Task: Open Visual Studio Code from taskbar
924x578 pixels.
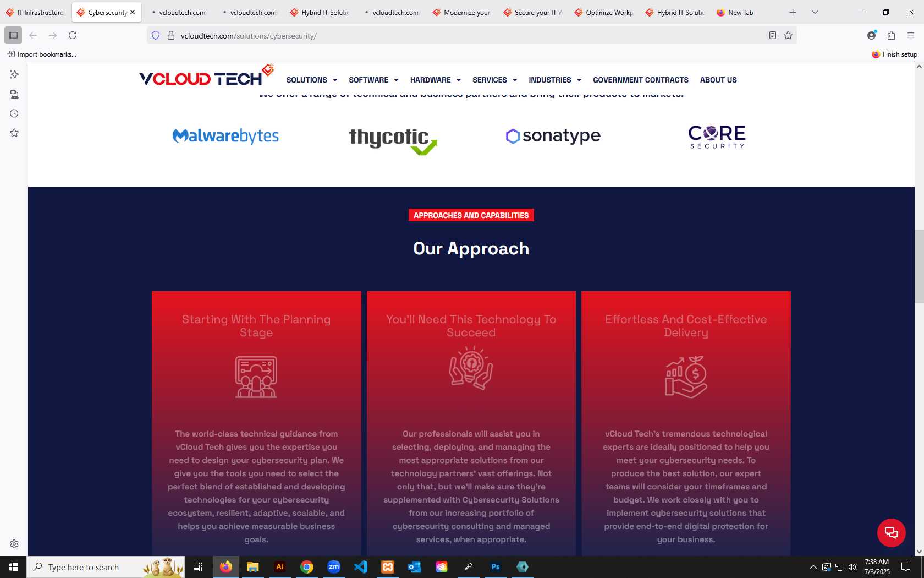Action: tap(361, 567)
